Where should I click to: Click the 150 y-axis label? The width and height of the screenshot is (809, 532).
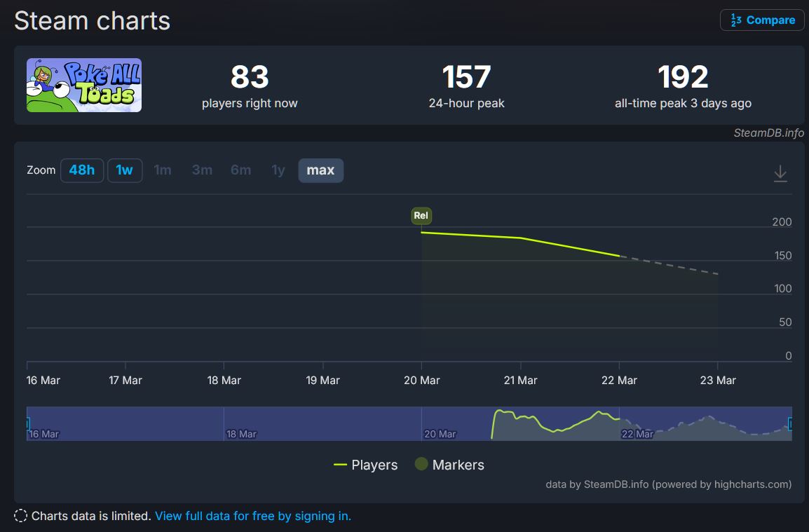782,256
